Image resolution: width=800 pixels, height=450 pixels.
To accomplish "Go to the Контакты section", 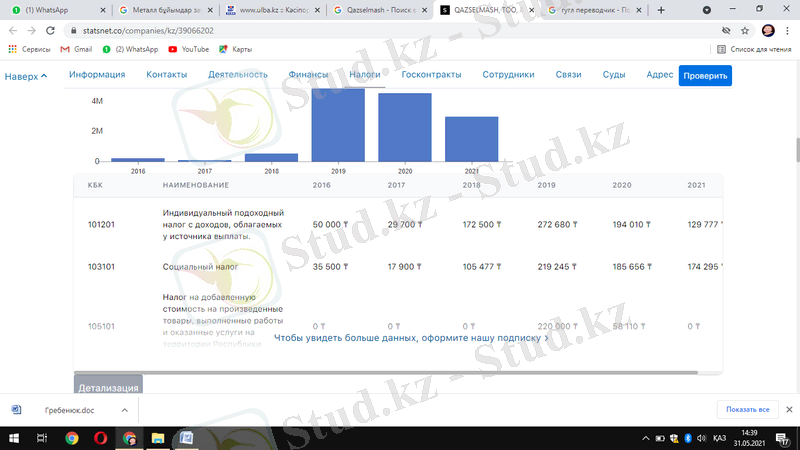I will (x=167, y=74).
